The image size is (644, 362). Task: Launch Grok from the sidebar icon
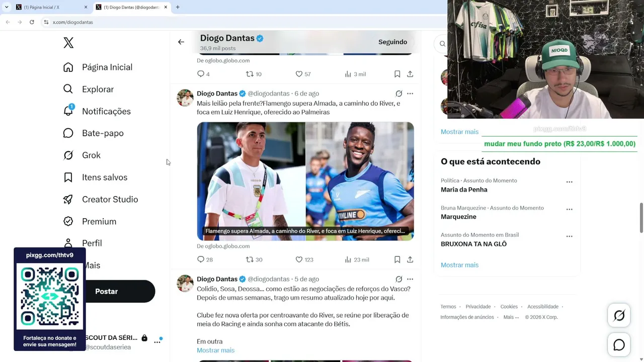(x=68, y=155)
